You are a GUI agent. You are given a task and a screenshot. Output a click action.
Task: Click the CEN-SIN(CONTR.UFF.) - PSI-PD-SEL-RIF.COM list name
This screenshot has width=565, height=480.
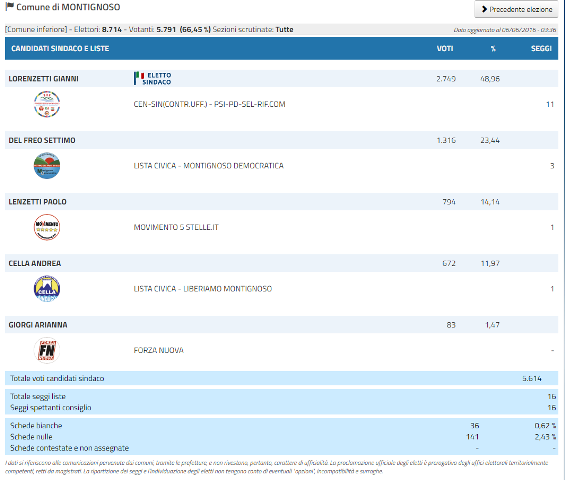pyautogui.click(x=209, y=104)
